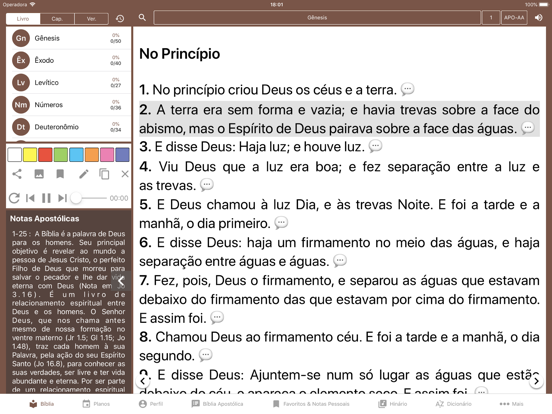Viewport: 552px width, 414px height.
Task: Open the comment bubble on verse 3
Action: point(375,146)
